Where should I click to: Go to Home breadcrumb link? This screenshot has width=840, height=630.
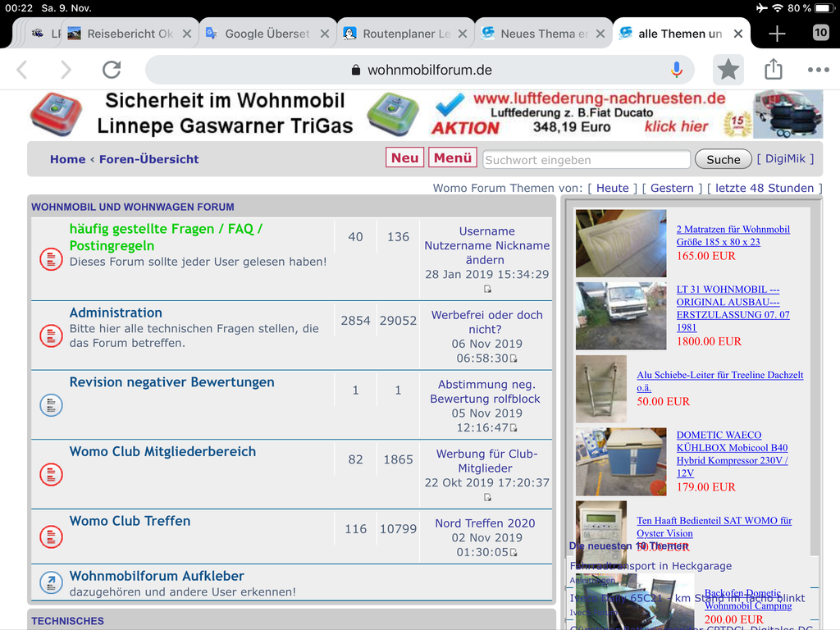(x=67, y=159)
